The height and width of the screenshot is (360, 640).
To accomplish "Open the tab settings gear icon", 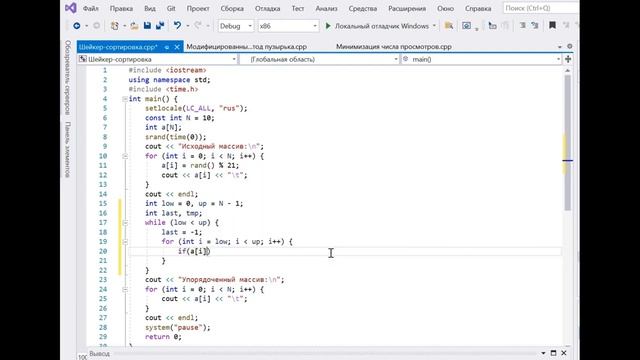I will point(569,47).
